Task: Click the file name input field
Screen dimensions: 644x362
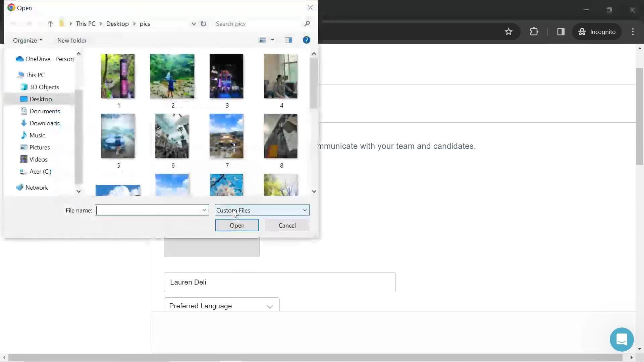Action: pos(150,210)
